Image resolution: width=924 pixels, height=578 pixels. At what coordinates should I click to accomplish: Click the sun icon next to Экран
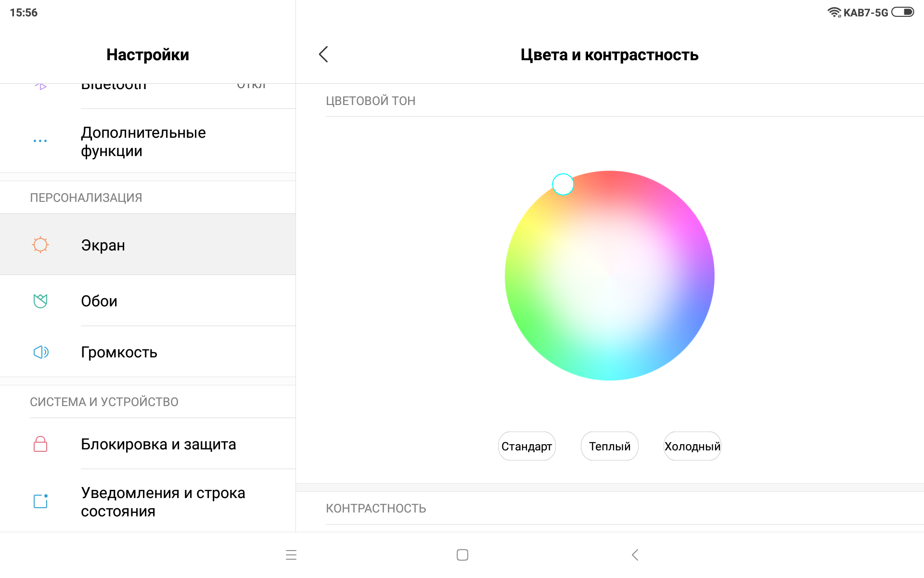(x=40, y=245)
